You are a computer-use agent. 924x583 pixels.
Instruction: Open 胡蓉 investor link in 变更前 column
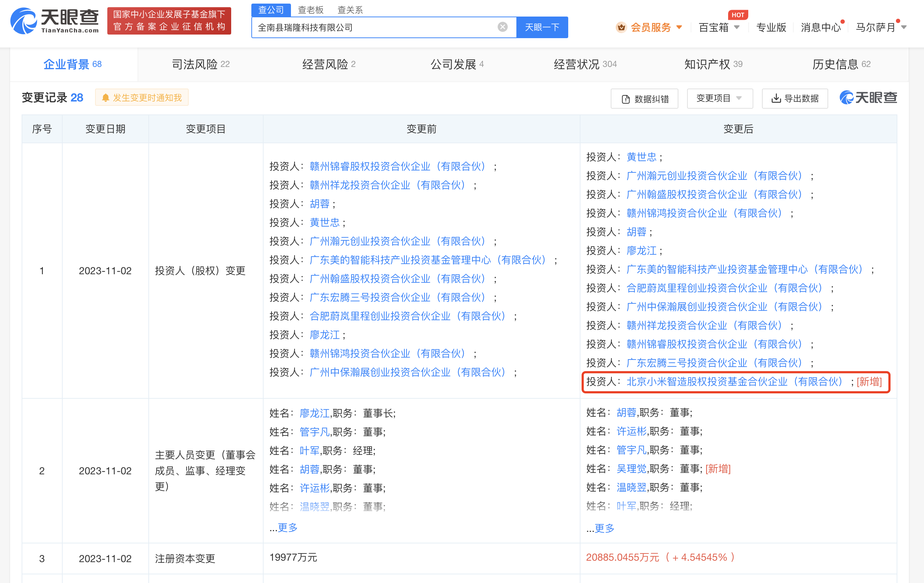coord(319,204)
